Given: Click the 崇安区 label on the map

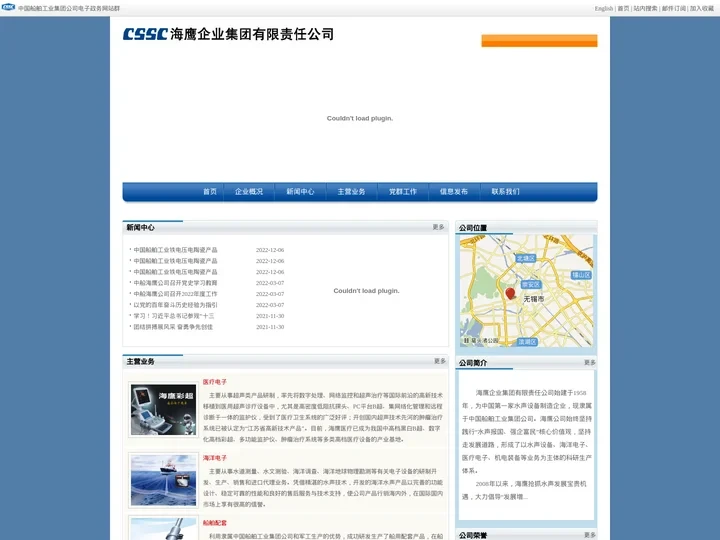Looking at the screenshot, I should (x=531, y=284).
